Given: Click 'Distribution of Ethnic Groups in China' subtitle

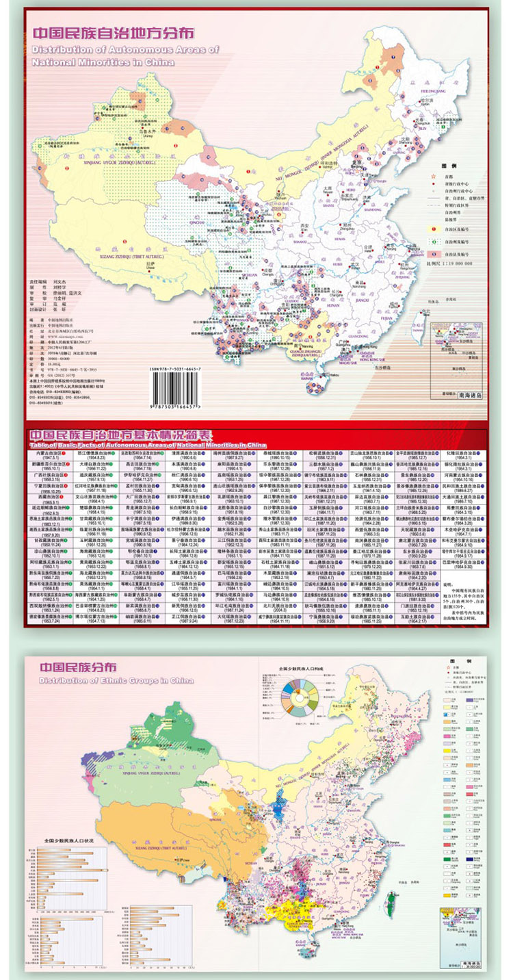Looking at the screenshot, I should point(116,682).
